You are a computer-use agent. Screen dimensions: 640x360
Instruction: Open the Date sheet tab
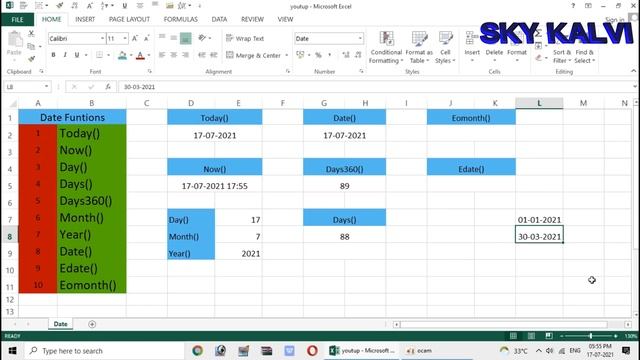(60, 324)
